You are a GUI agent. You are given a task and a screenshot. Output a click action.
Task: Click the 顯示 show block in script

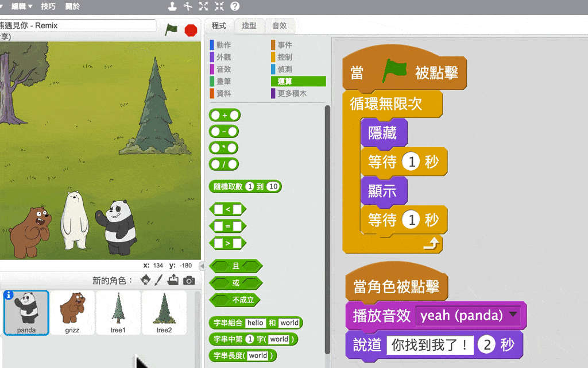tap(384, 191)
